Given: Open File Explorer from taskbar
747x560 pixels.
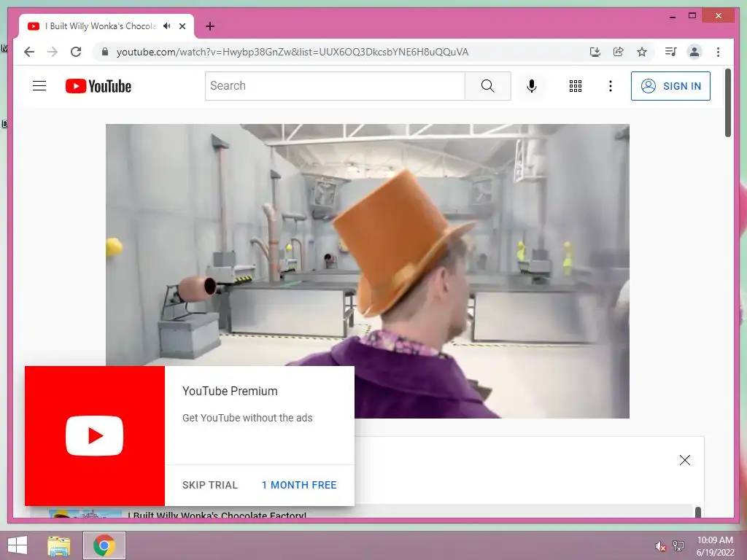Looking at the screenshot, I should pyautogui.click(x=59, y=545).
